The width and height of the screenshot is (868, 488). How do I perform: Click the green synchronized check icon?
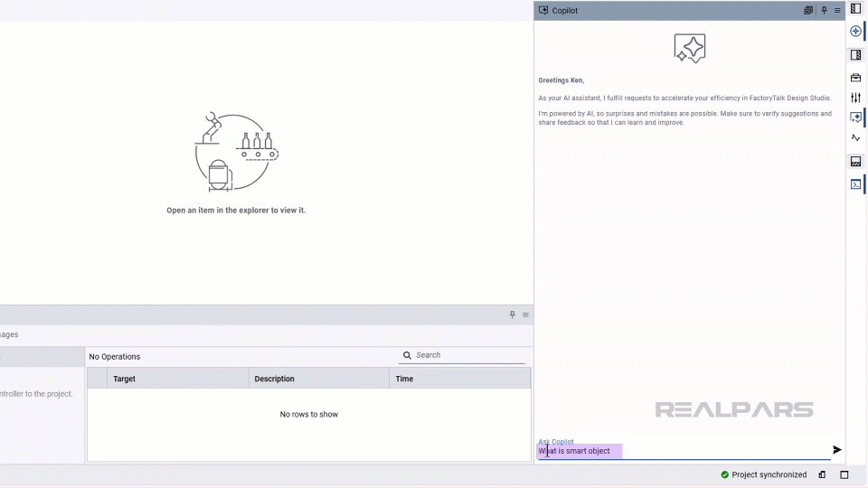pyautogui.click(x=724, y=474)
